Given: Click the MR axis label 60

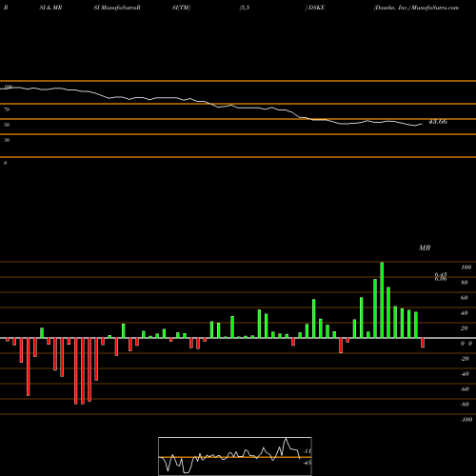Looking at the screenshot, I should click(465, 298).
